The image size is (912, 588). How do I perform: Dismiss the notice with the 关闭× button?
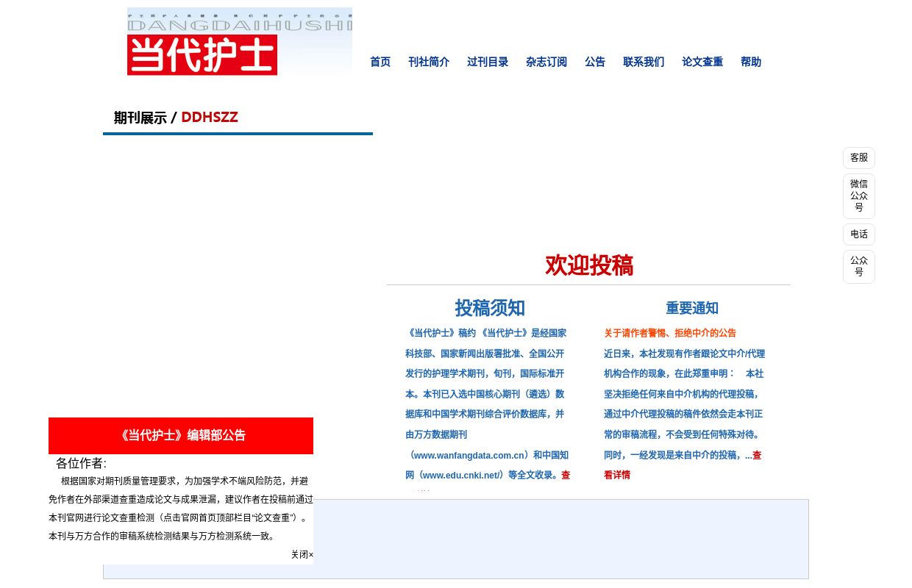click(x=302, y=554)
